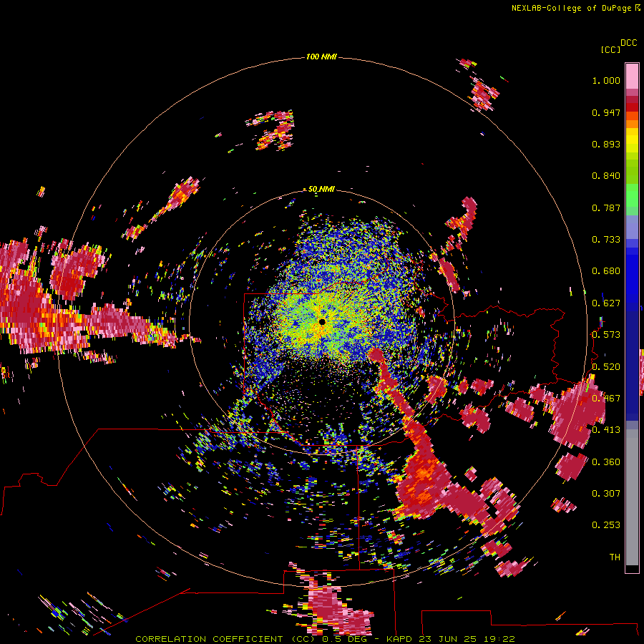Click the 50 NMI range ring label
Screen dimensions: 644x644
click(x=321, y=190)
